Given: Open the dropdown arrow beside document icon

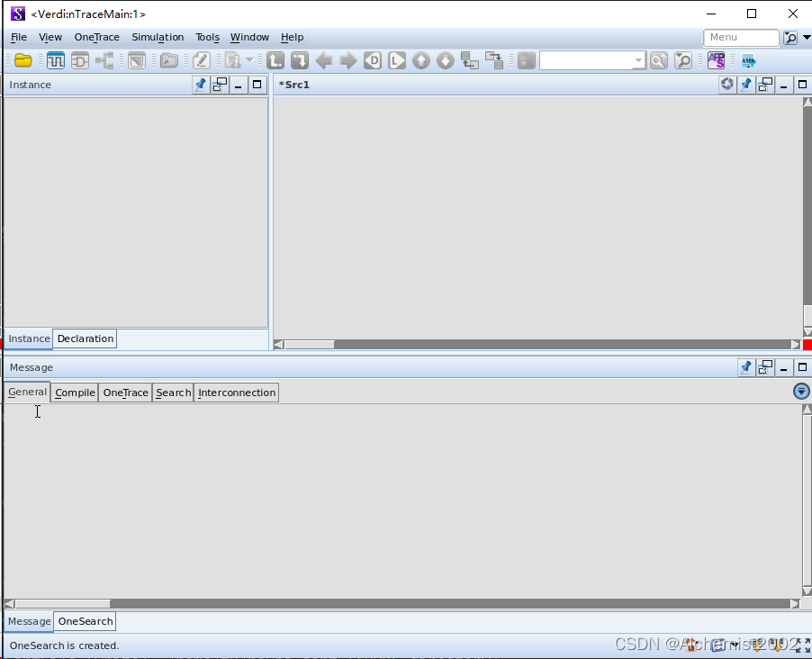Looking at the screenshot, I should coord(249,60).
